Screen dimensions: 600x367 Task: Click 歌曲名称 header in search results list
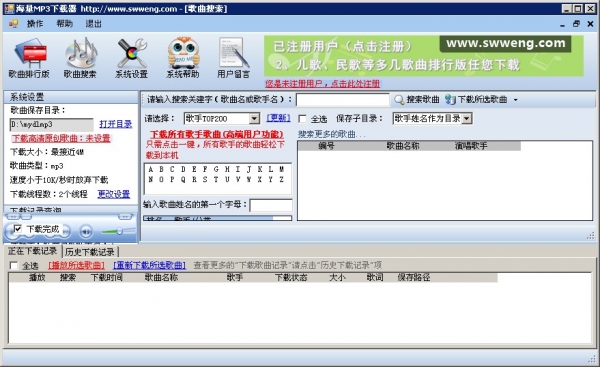pos(403,146)
